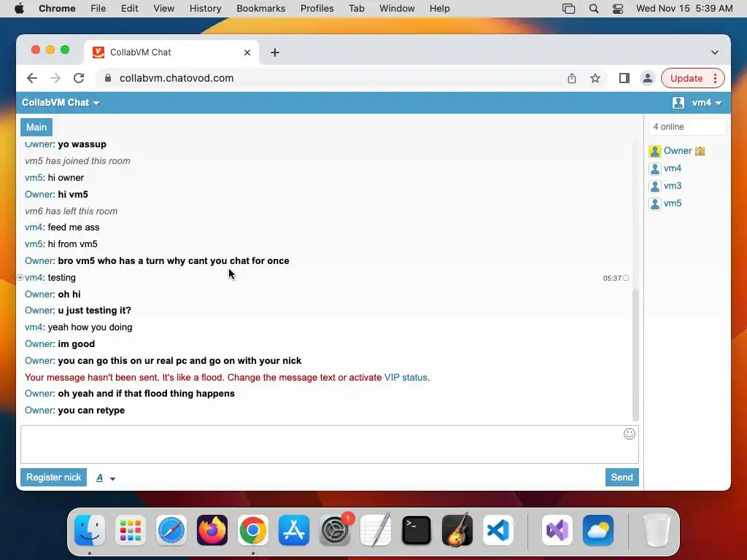The image size is (747, 560).
Task: Send the chat message
Action: (622, 477)
